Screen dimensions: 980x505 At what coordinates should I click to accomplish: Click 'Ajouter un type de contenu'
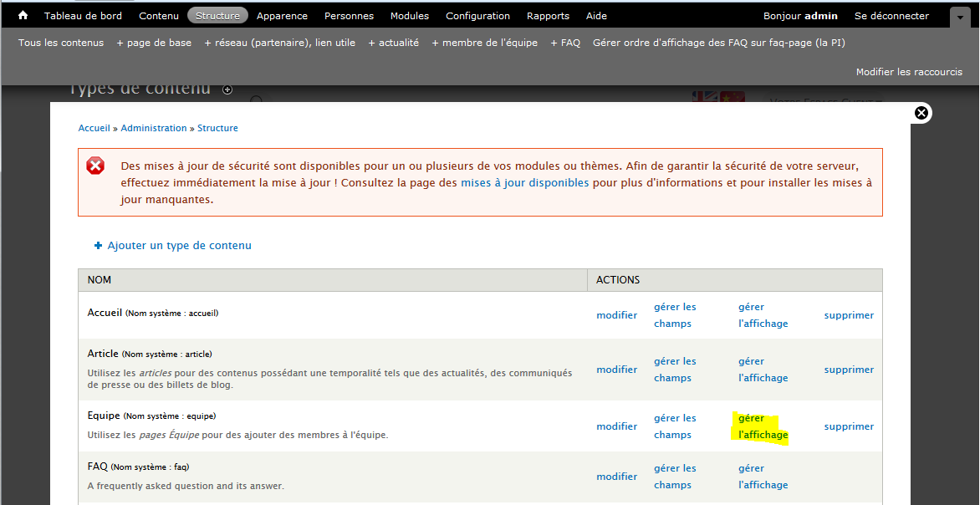[179, 246]
